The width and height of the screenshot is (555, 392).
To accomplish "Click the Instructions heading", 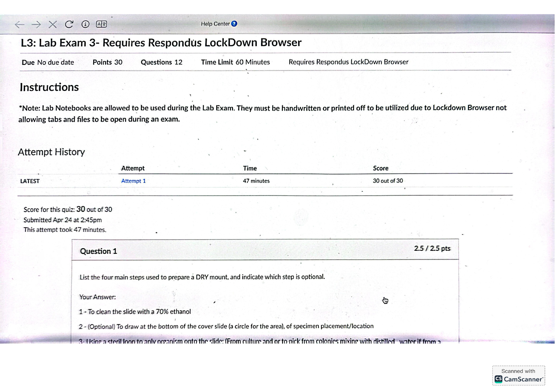I will pyautogui.click(x=49, y=87).
